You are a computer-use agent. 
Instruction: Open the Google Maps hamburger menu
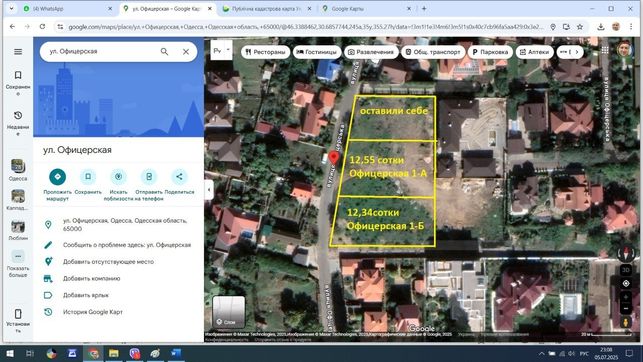pyautogui.click(x=18, y=52)
